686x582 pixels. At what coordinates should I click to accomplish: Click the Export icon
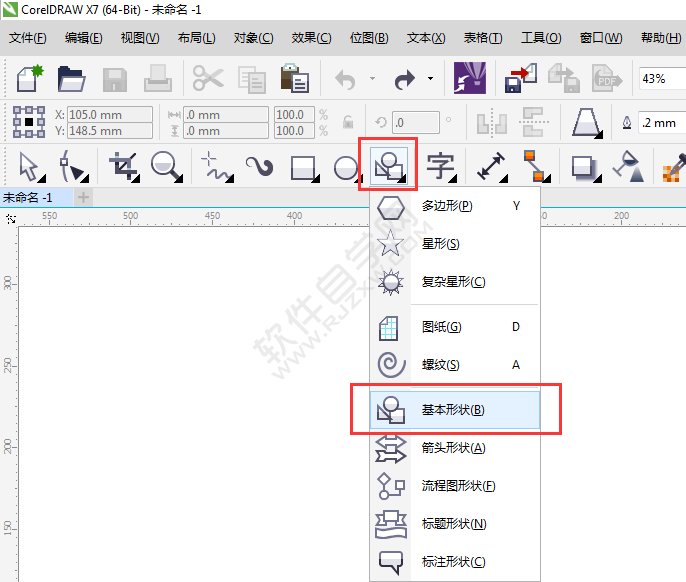(x=564, y=78)
